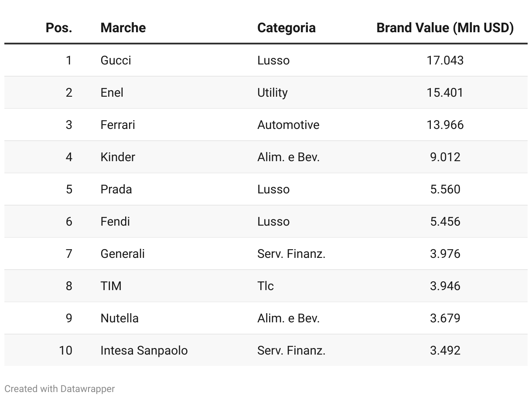Open the Created with Datawrapper link

pos(60,389)
